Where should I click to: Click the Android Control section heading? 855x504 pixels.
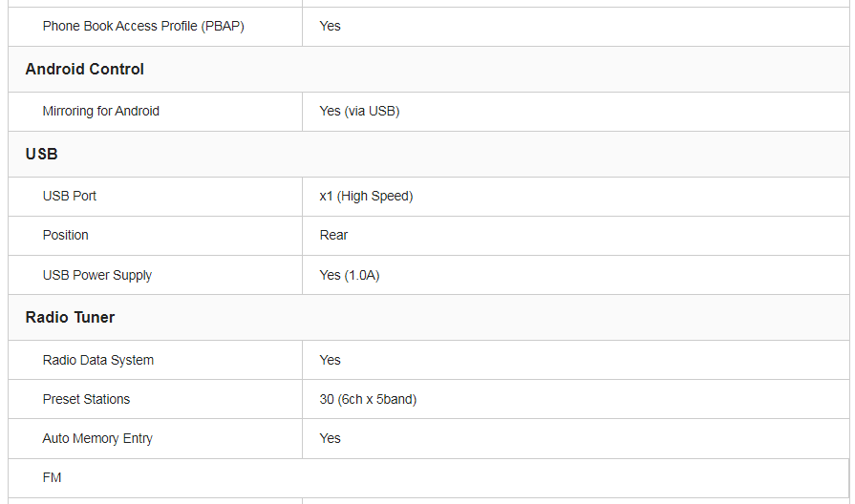click(85, 69)
